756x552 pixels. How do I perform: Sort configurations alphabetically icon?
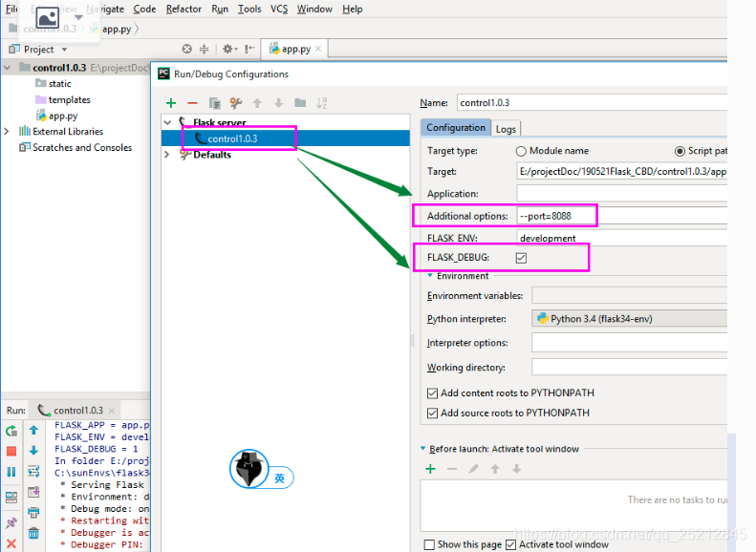321,103
